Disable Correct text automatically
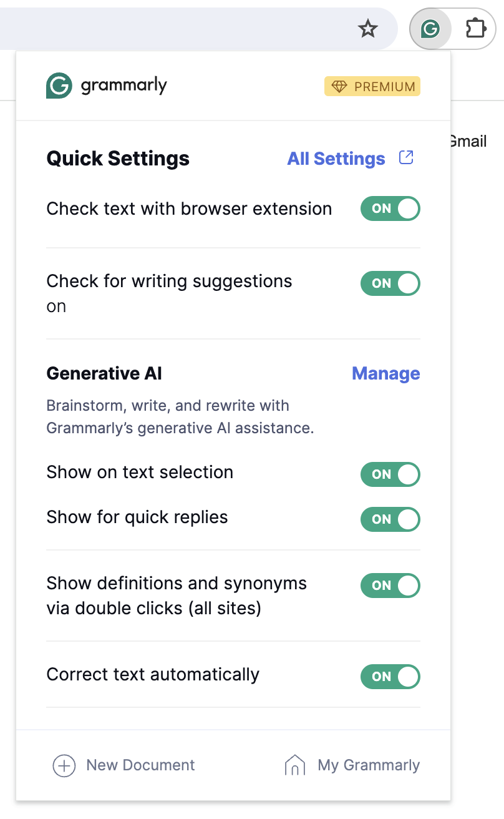The height and width of the screenshot is (819, 504). [x=390, y=677]
